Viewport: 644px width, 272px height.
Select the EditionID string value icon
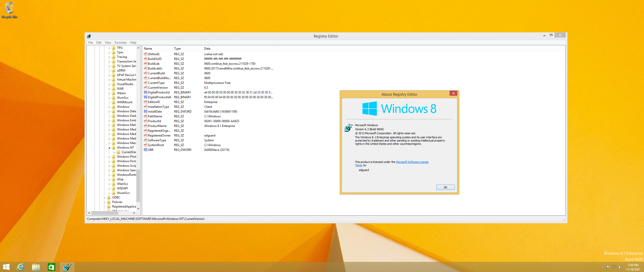145,102
